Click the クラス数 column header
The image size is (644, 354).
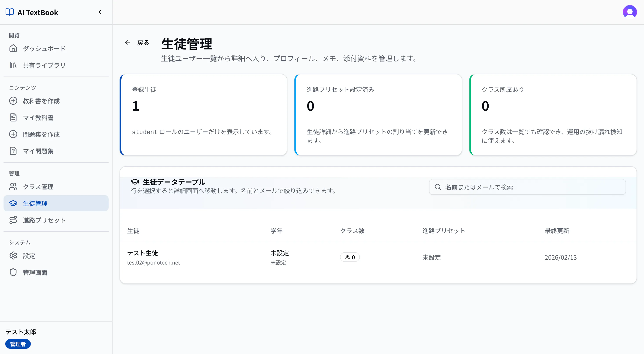pos(352,231)
